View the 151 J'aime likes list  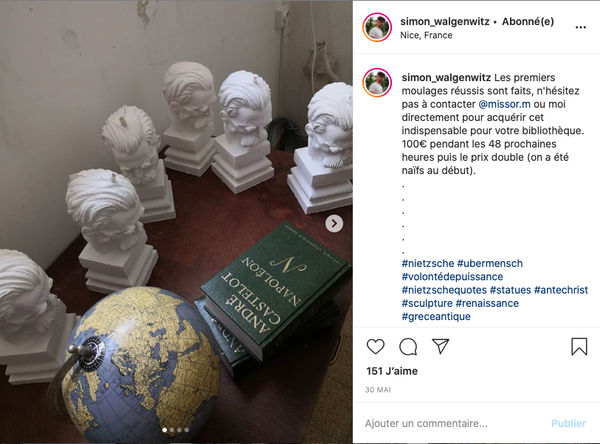(392, 371)
